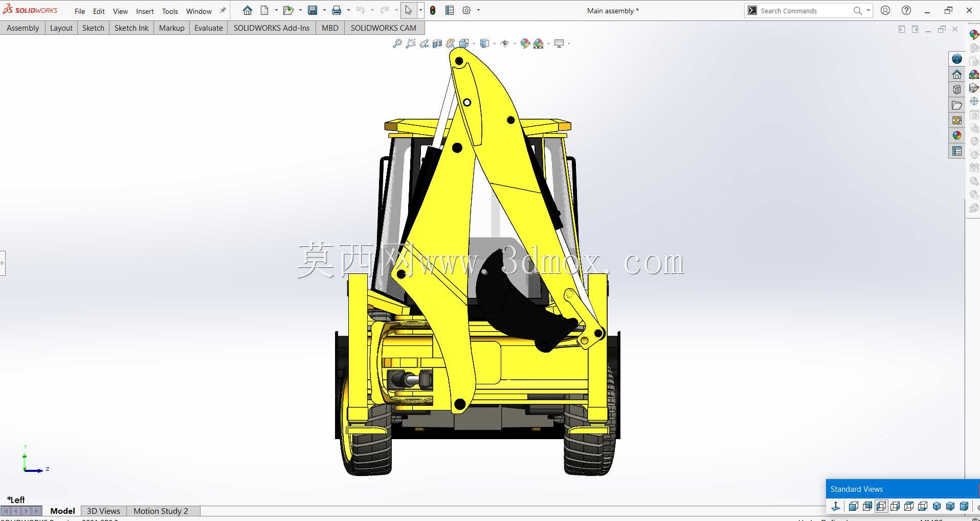Switch to Bottom standard view
This screenshot has width=980, height=521.
pyautogui.click(x=923, y=506)
